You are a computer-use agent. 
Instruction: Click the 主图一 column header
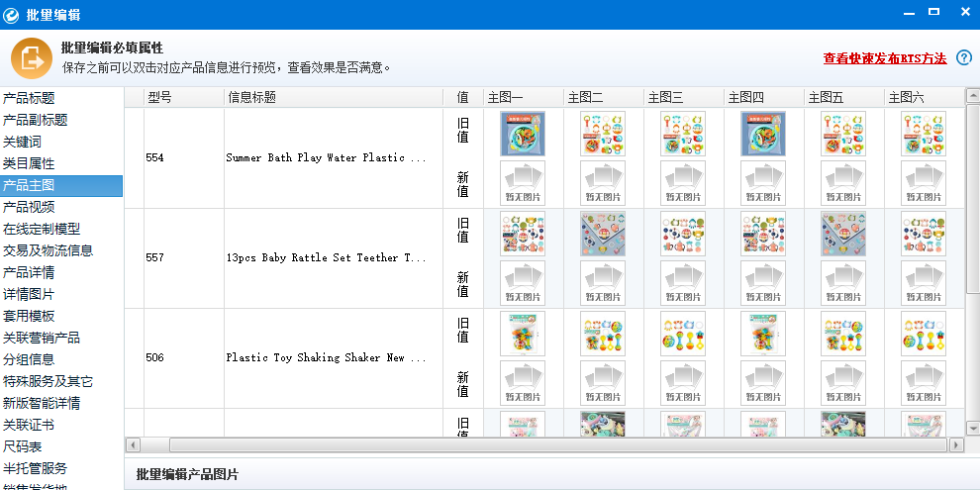[523, 97]
